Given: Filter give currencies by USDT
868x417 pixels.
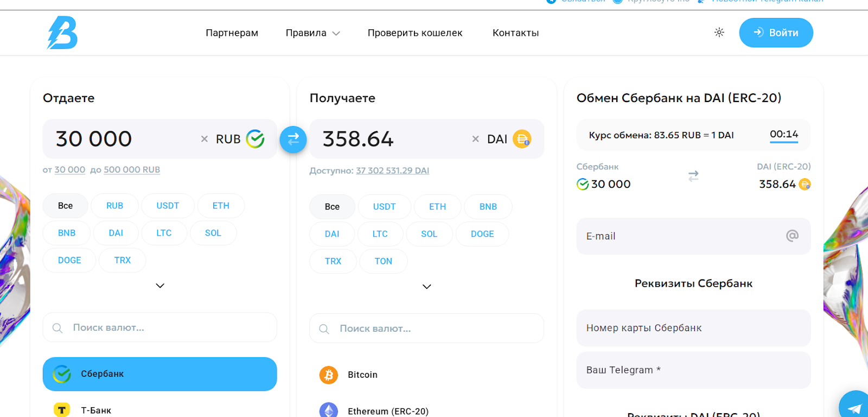Looking at the screenshot, I should tap(168, 206).
